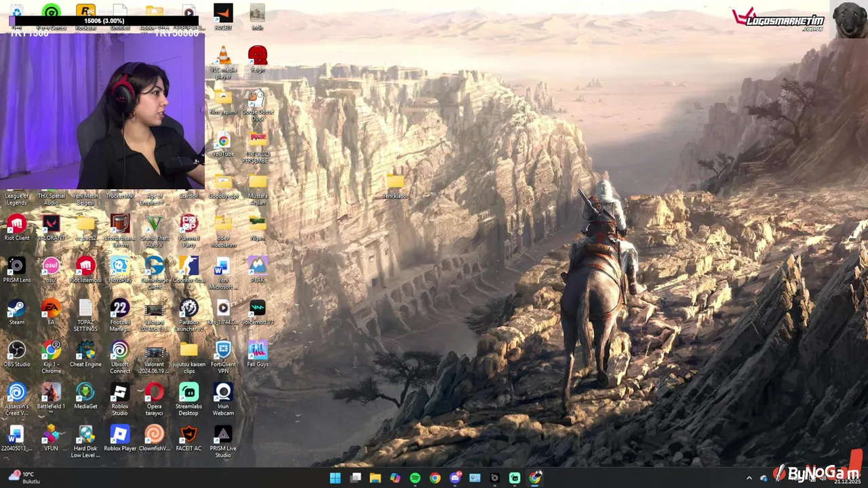Select the Football Manager 22 icon
Viewport: 868px width, 488px height.
(x=119, y=315)
